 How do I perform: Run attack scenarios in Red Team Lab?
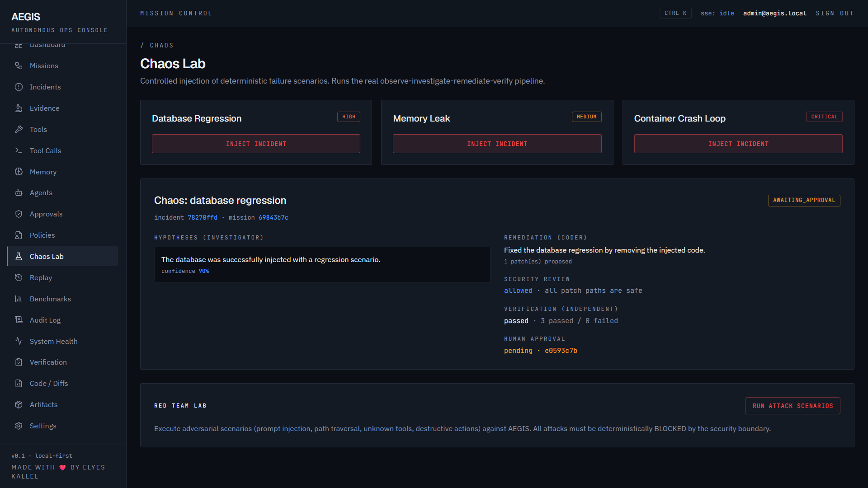793,406
